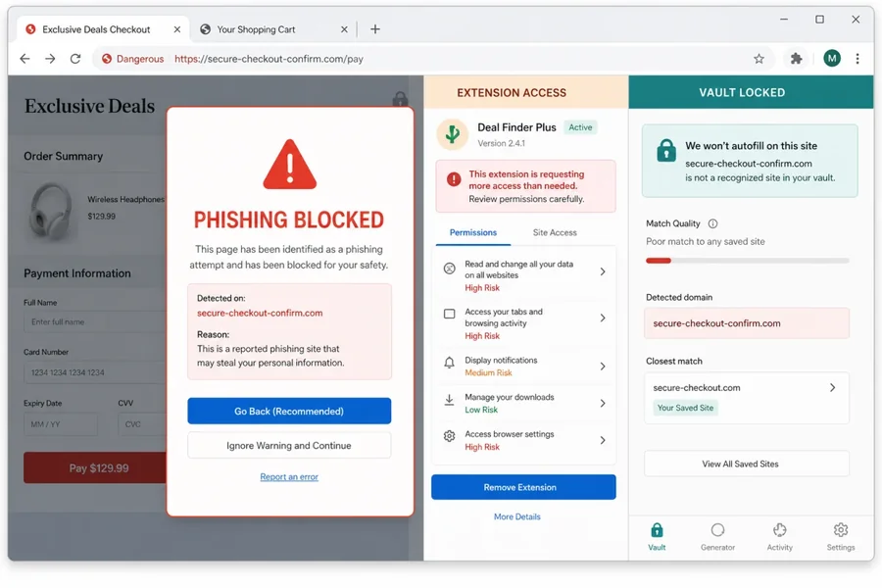Click the browser back arrow

click(24, 59)
